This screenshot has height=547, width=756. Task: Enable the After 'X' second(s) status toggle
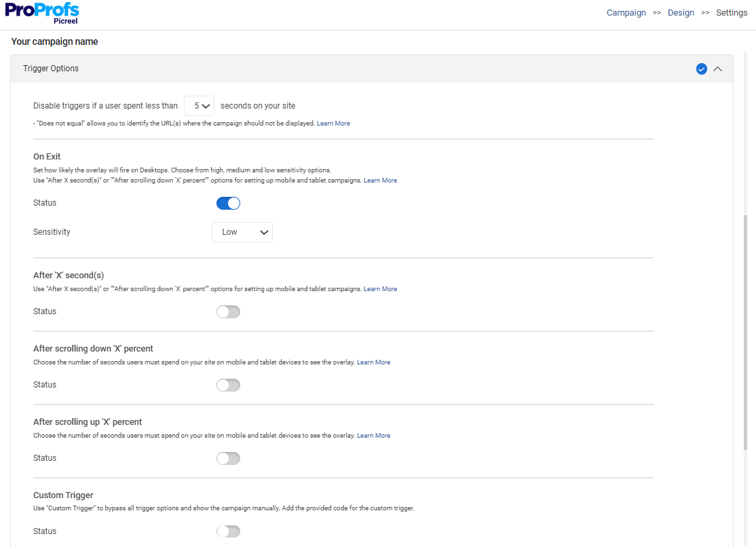tap(228, 312)
